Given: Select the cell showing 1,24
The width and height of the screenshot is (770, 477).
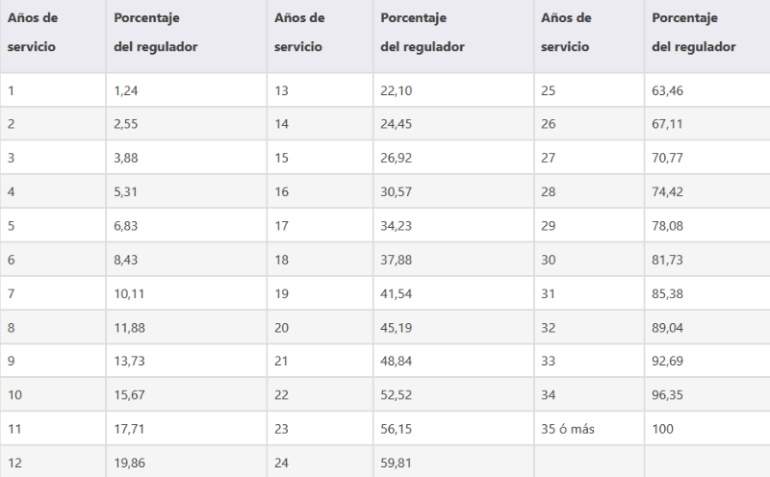Looking at the screenshot, I should (187, 90).
